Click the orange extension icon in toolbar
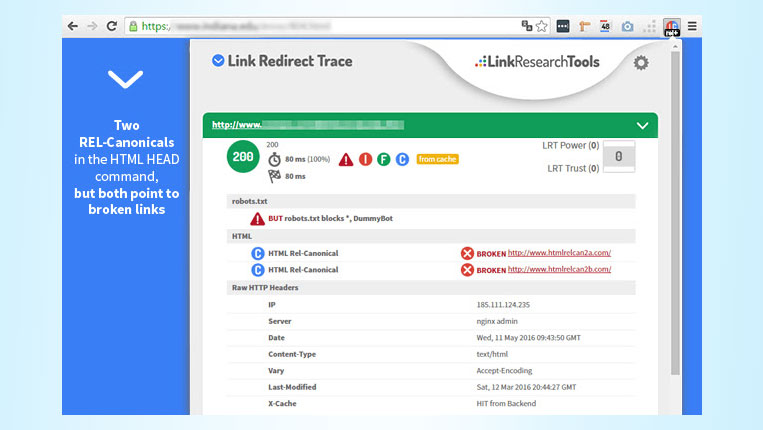Image resolution: width=763 pixels, height=430 pixels. point(584,26)
